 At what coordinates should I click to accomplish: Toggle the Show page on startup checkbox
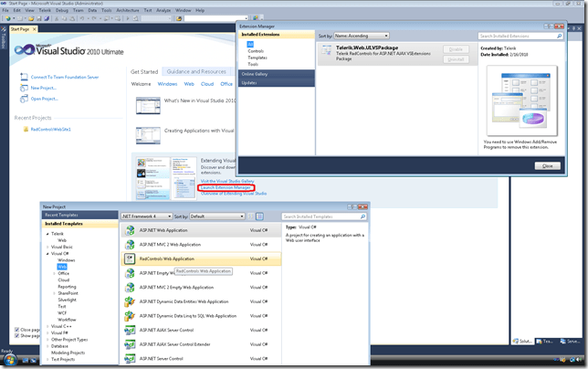(16, 335)
